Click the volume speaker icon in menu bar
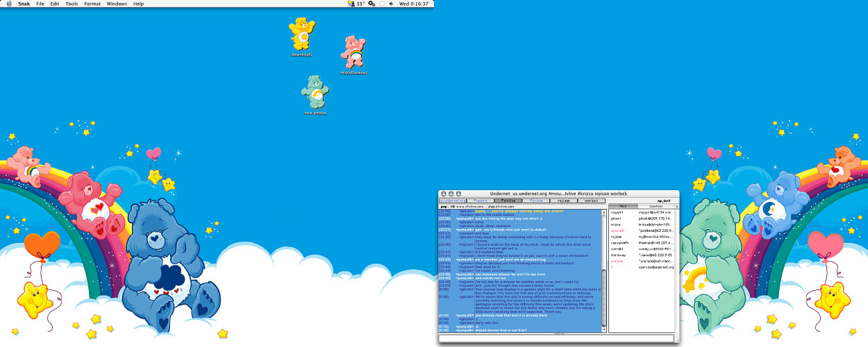The height and width of the screenshot is (347, 868). coord(392,3)
